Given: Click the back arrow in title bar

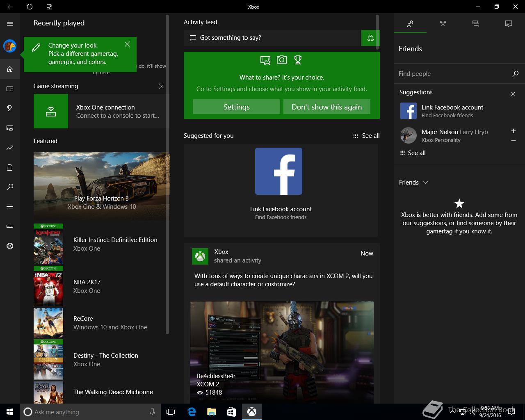Looking at the screenshot, I should pos(10,7).
